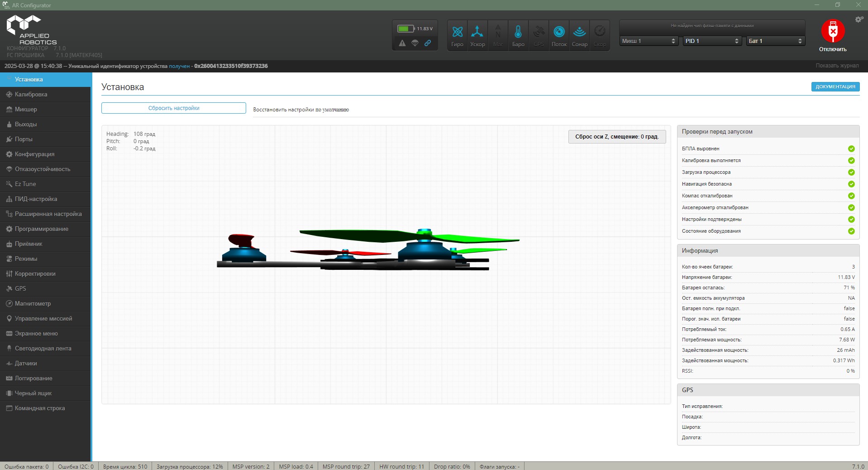
Task: Open the ПИД-настройка sidebar tab
Action: pyautogui.click(x=36, y=199)
